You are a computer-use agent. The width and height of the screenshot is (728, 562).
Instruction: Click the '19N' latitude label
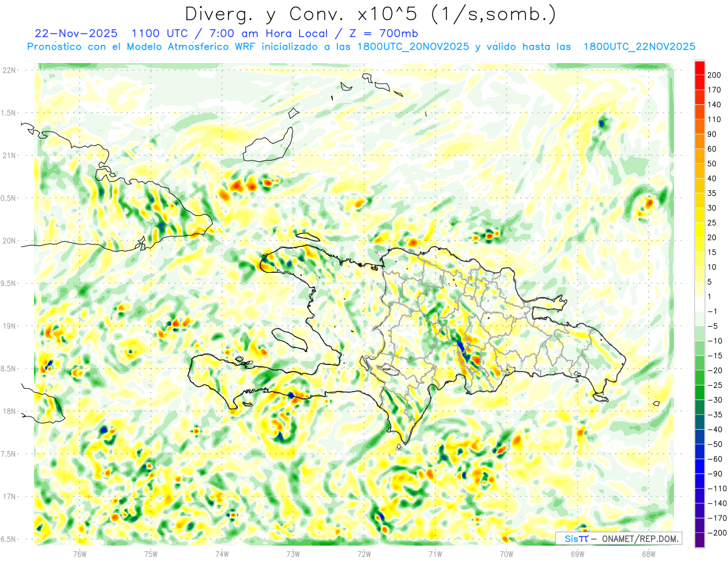(8, 326)
